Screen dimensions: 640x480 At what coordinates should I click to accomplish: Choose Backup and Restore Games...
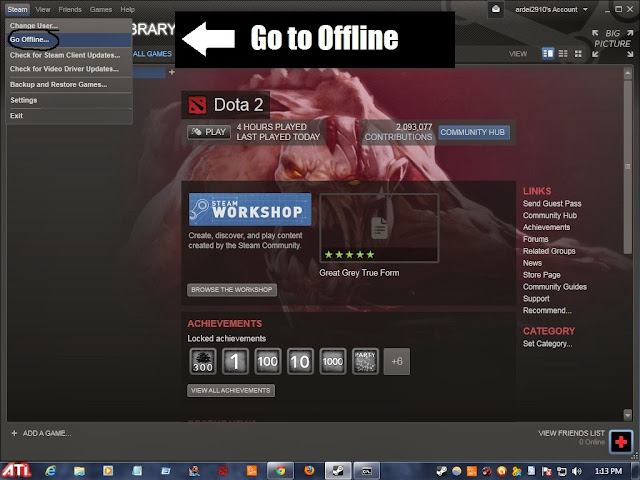pos(69,84)
